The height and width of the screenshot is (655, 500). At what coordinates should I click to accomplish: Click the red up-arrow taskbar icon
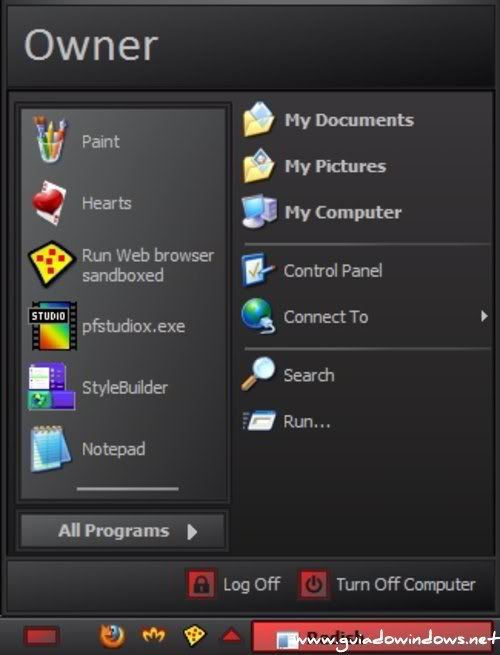(x=231, y=636)
